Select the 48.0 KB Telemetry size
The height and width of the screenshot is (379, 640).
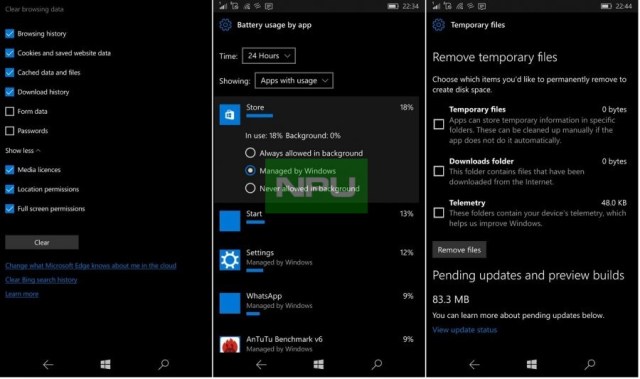click(x=614, y=203)
